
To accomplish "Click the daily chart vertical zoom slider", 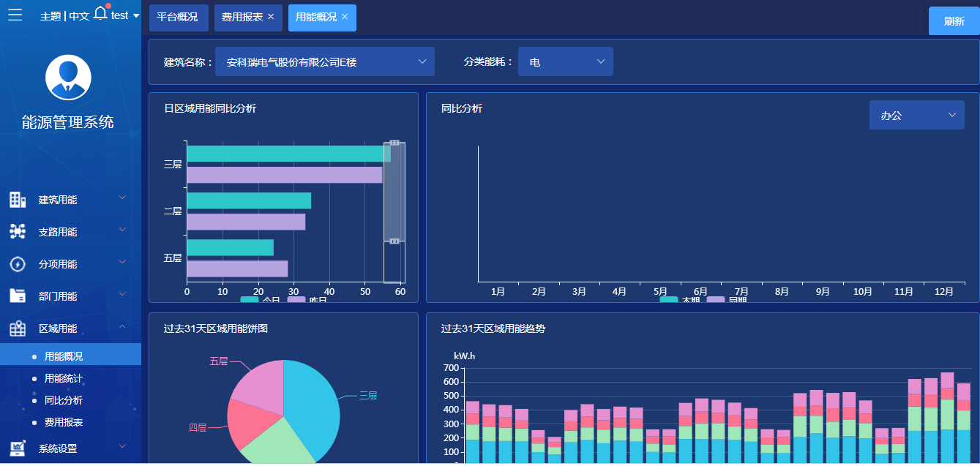I will point(394,191).
